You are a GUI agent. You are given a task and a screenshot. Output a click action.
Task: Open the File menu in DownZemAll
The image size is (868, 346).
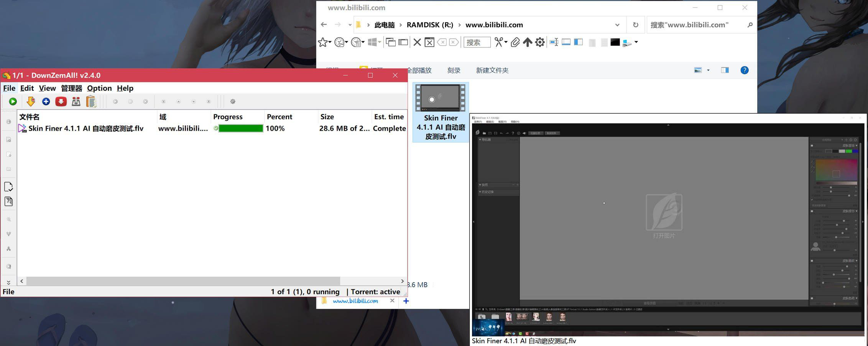pos(9,88)
